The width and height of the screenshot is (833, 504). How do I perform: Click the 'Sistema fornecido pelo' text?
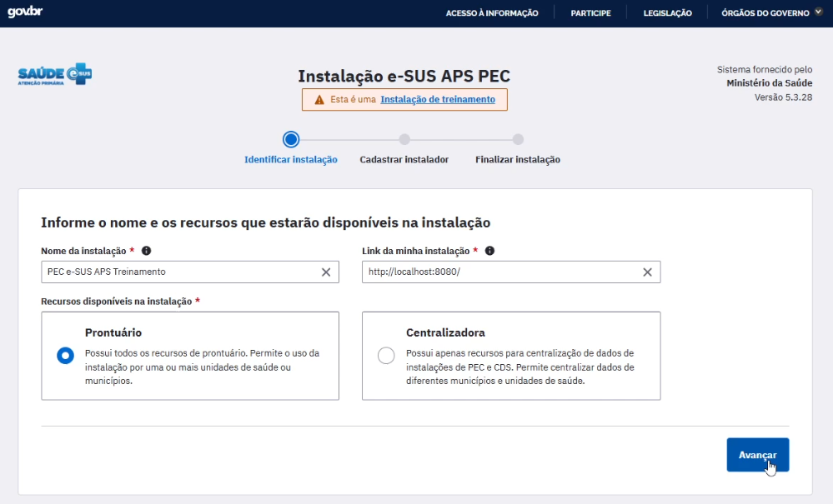click(765, 69)
